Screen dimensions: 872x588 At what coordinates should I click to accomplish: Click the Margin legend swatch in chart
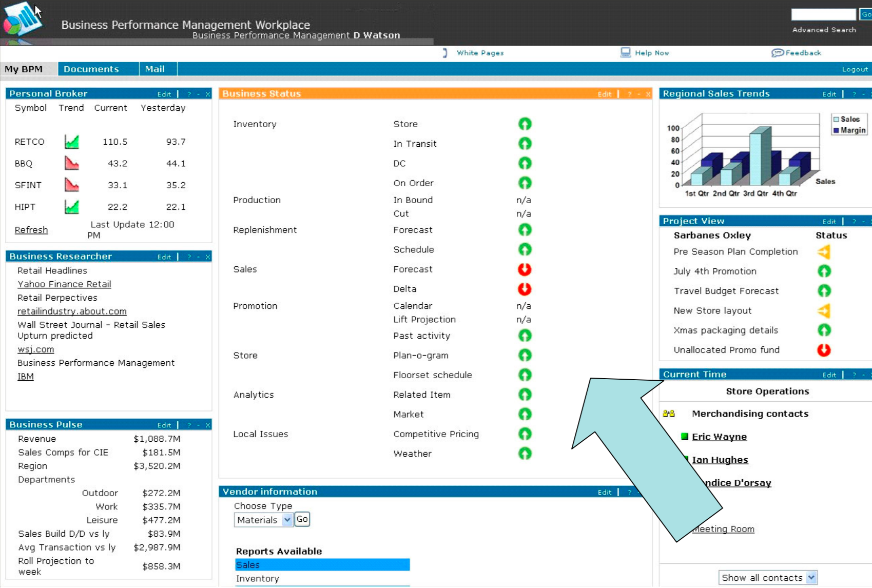coord(836,130)
